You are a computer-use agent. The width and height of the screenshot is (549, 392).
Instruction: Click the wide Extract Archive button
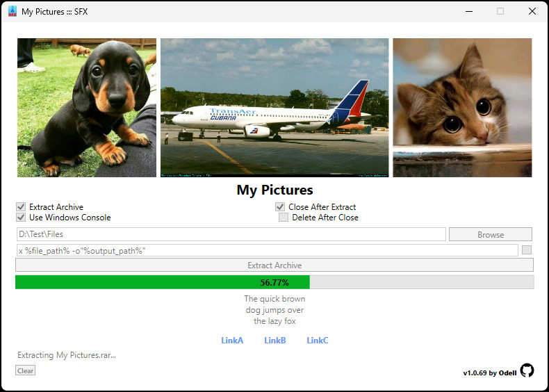click(x=274, y=266)
